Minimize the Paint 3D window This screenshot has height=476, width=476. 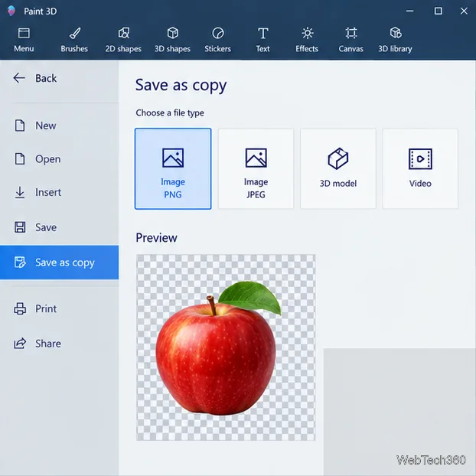coord(410,11)
